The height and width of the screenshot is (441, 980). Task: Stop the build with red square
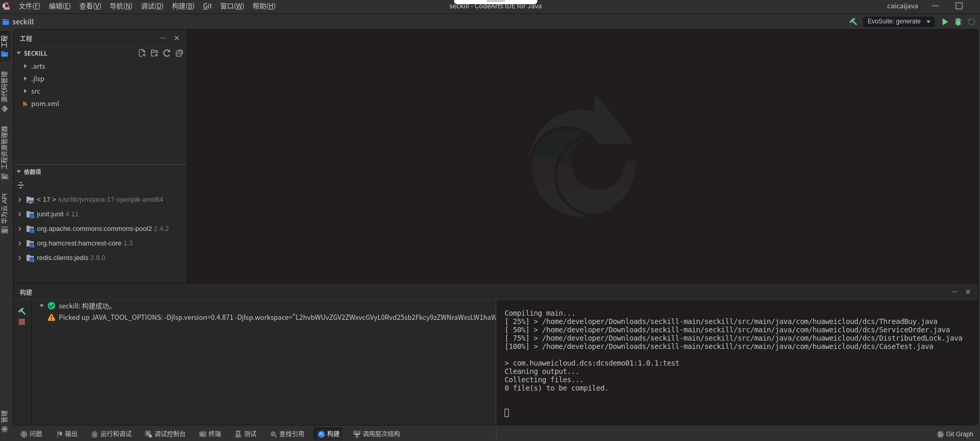coord(22,322)
